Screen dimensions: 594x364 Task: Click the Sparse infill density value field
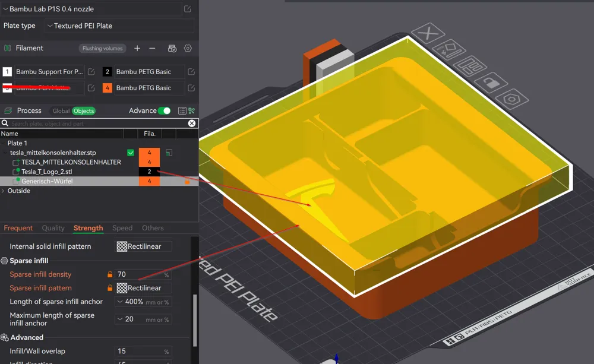(x=143, y=274)
